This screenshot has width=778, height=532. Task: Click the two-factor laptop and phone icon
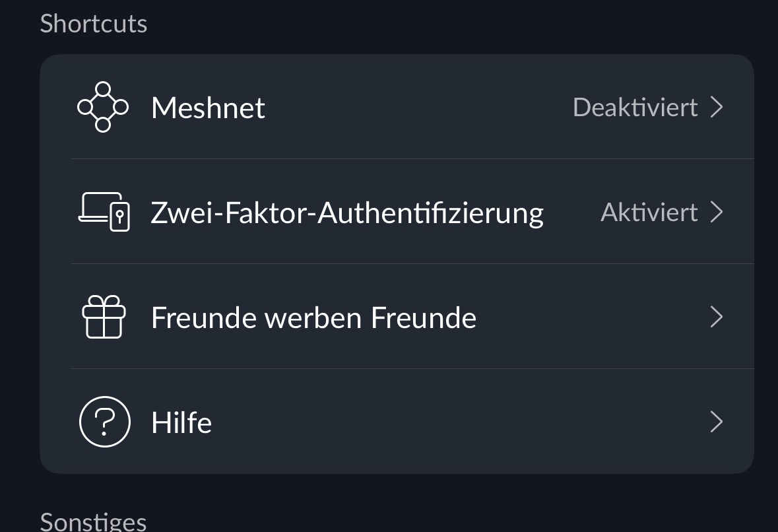click(104, 212)
